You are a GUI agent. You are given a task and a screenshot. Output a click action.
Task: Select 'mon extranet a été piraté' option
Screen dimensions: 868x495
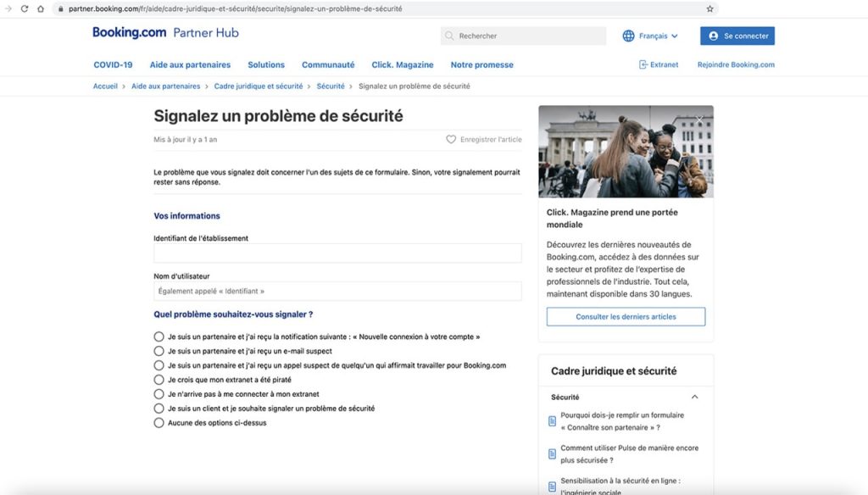click(159, 380)
